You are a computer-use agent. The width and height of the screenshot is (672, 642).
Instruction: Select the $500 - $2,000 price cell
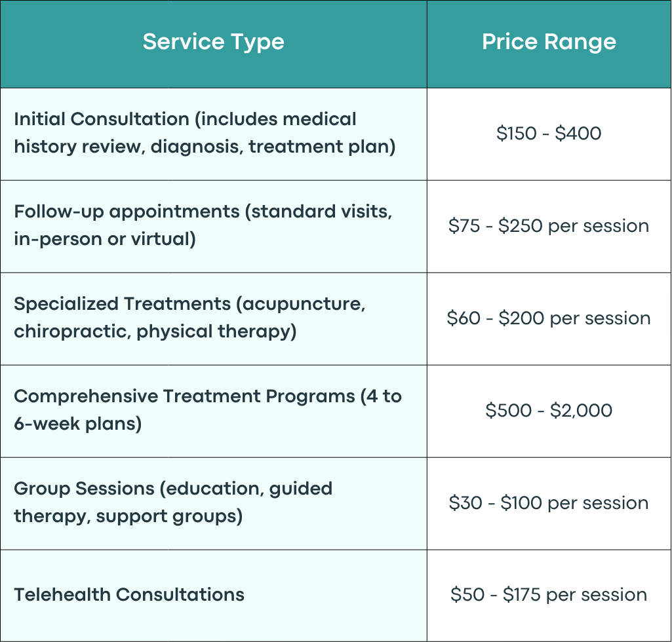point(549,411)
